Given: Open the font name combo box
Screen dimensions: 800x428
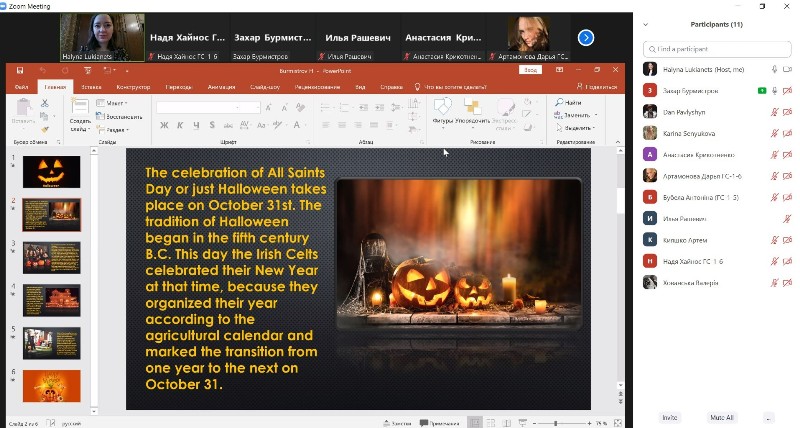Looking at the screenshot, I should [200, 107].
